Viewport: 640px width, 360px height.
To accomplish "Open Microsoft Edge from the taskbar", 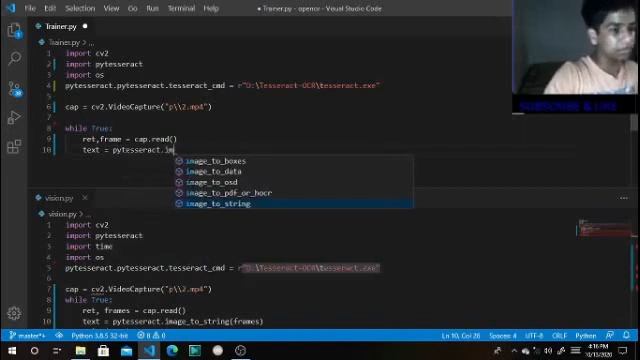I will coord(172,351).
